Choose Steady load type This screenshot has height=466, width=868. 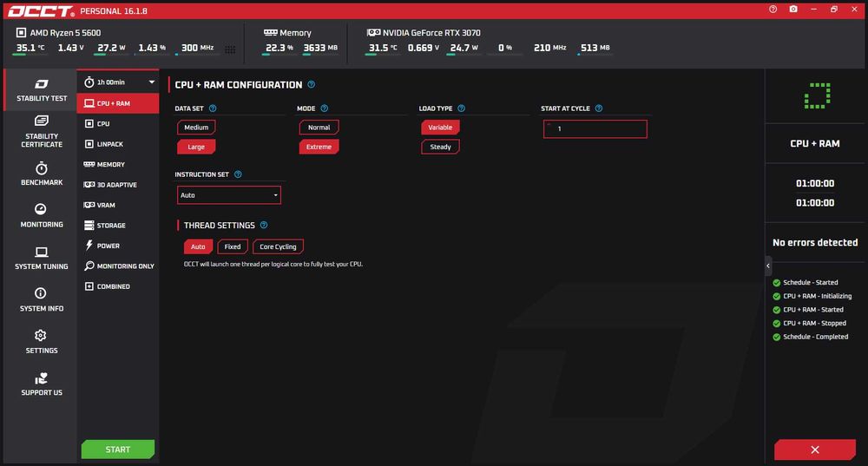(x=440, y=147)
